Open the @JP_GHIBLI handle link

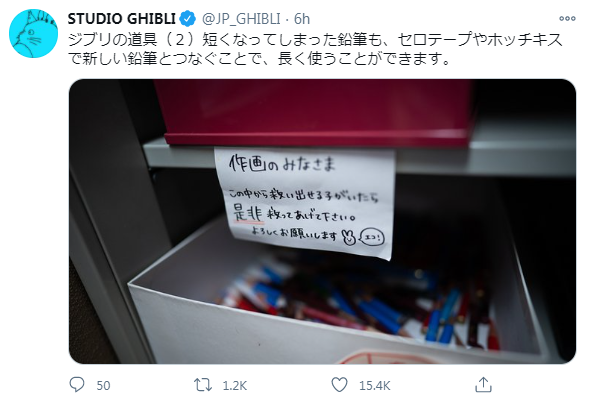click(242, 18)
